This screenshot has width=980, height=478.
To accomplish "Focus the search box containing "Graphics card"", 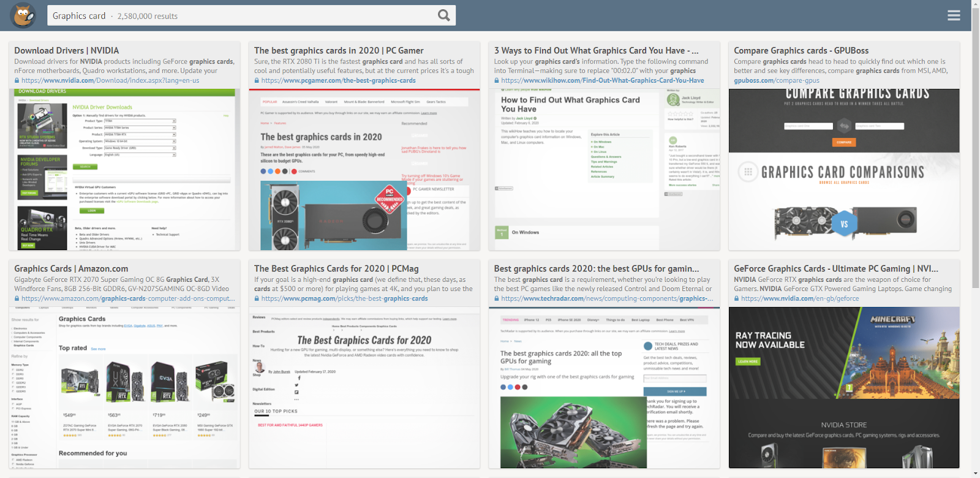I will click(251, 15).
